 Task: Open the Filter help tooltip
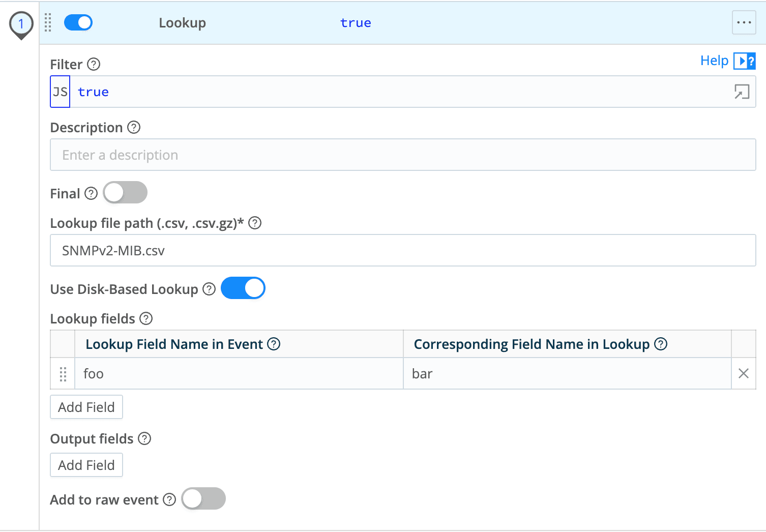pos(94,64)
